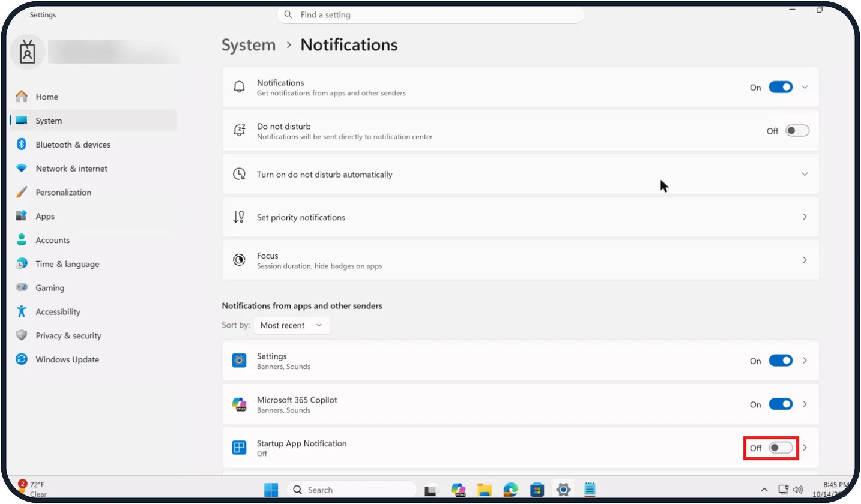Click the Accounts person icon

22,240
